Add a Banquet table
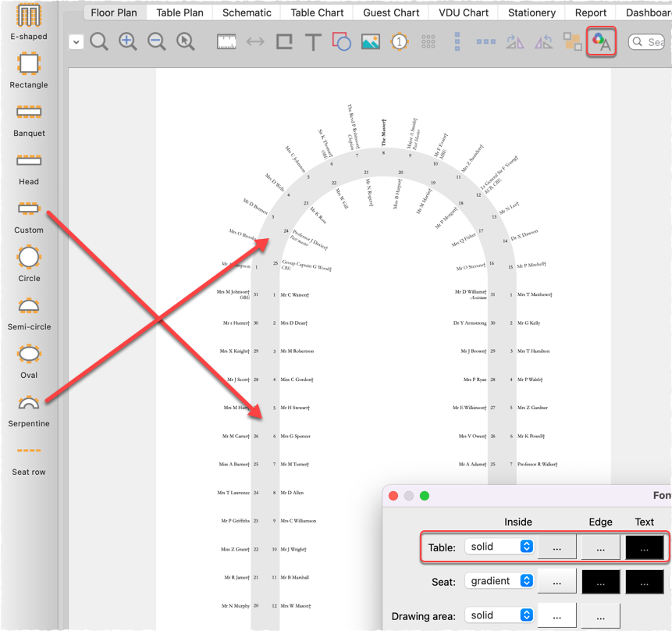 [x=29, y=113]
